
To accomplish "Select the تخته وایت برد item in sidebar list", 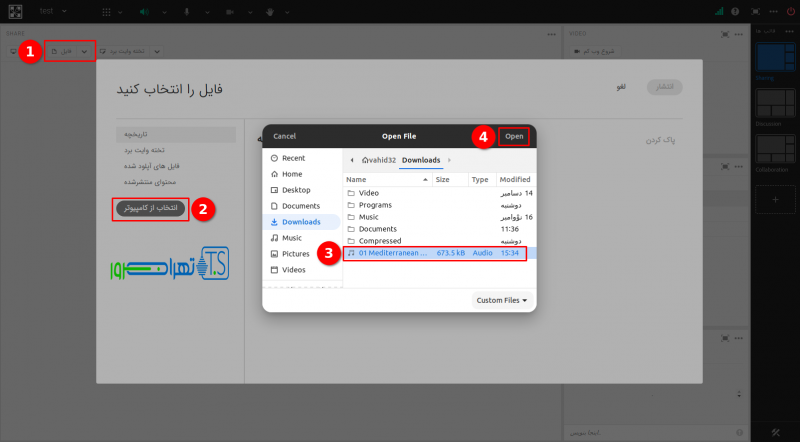I will point(144,151).
